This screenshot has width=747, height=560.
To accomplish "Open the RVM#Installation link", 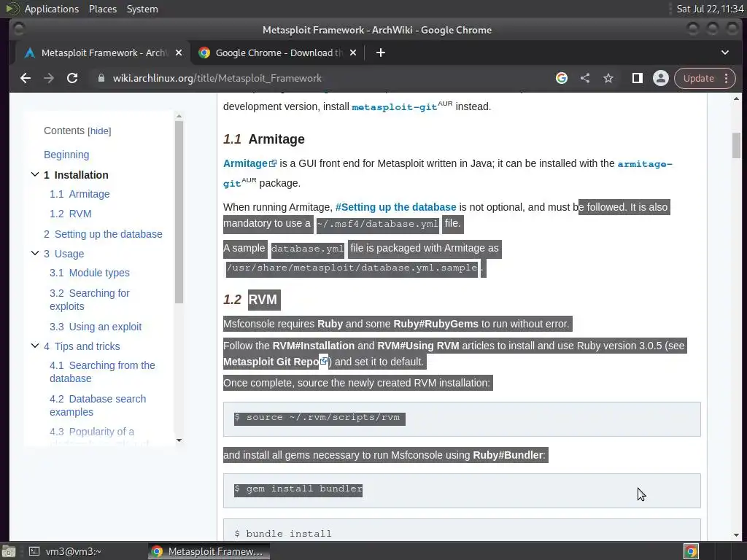I will click(314, 346).
